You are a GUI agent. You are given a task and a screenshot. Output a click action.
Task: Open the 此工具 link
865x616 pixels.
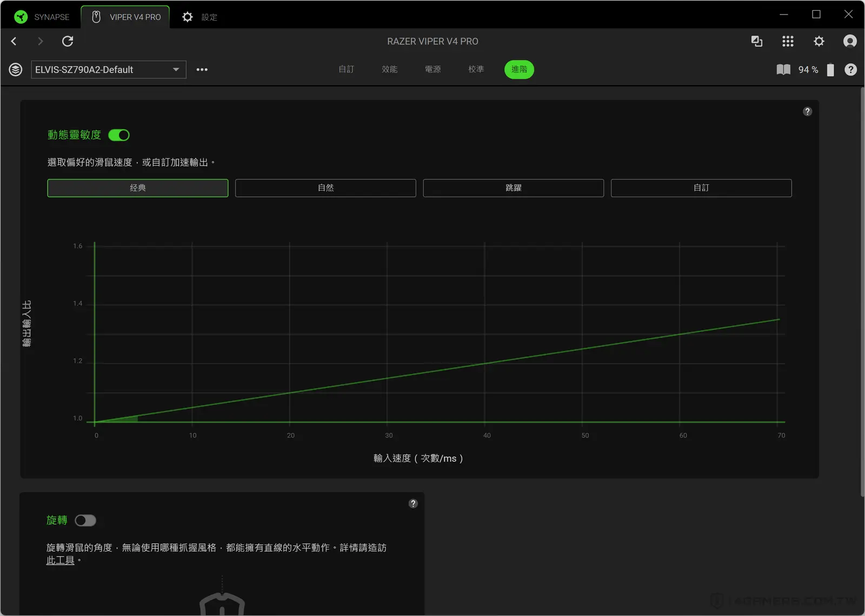point(61,560)
